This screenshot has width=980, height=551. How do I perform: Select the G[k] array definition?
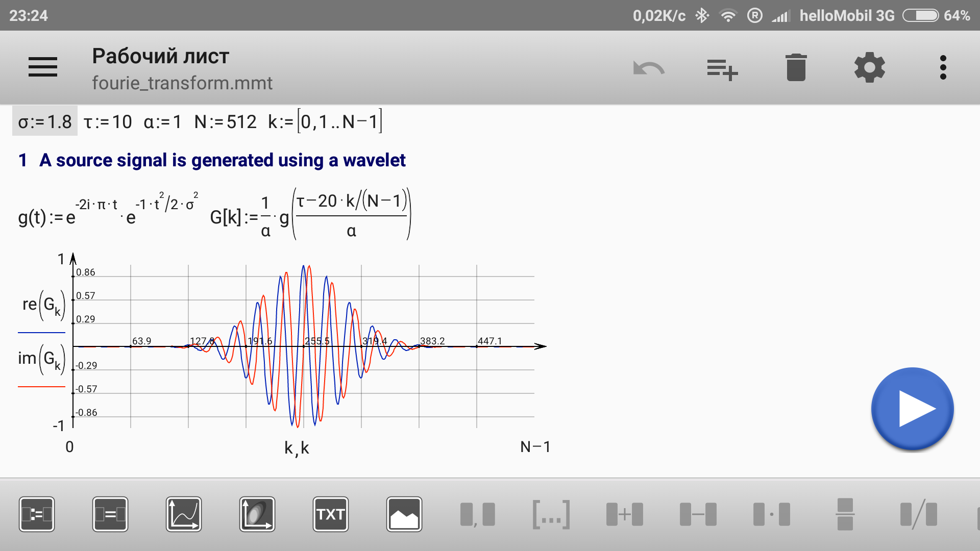pyautogui.click(x=310, y=214)
